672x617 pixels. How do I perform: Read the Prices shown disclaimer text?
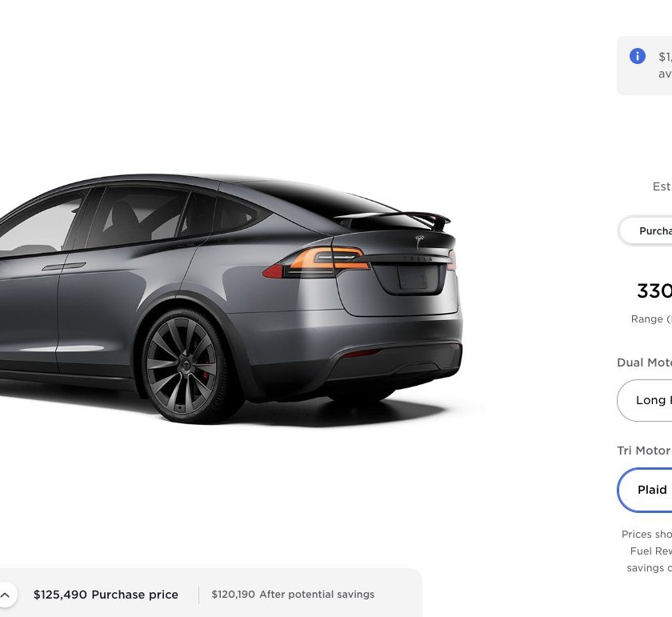(x=646, y=535)
